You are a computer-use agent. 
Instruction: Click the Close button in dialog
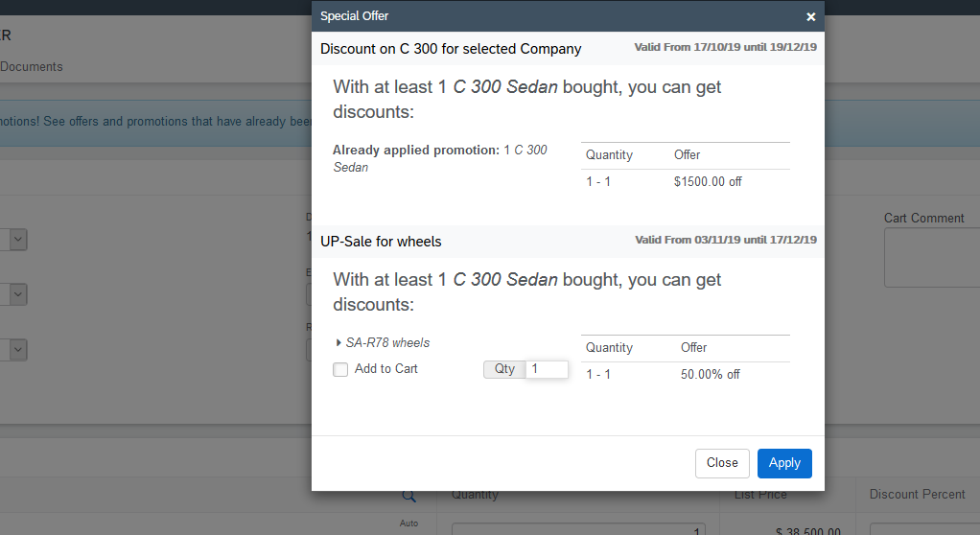click(x=722, y=463)
